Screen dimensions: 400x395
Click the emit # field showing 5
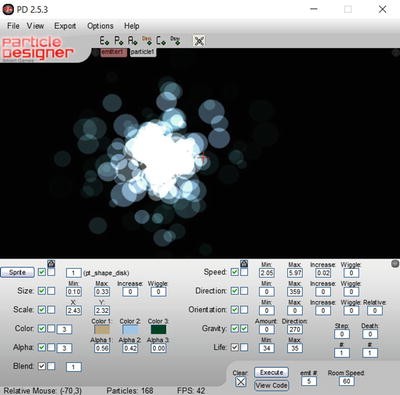coord(309,381)
